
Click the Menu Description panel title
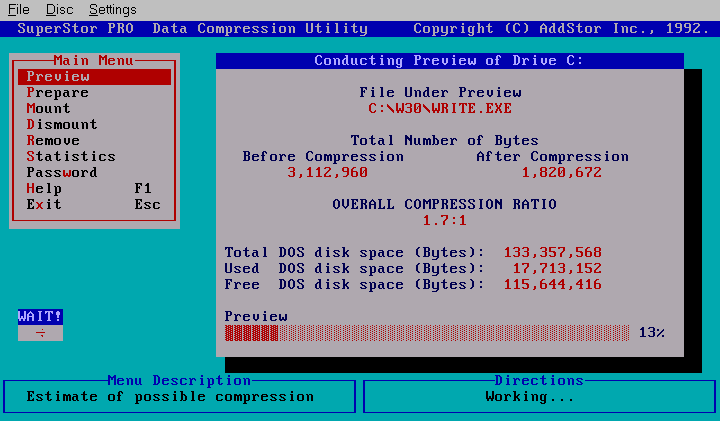[x=179, y=381]
